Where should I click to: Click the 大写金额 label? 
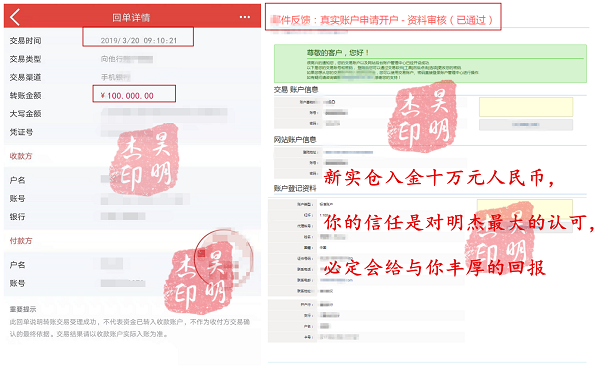[x=25, y=114]
